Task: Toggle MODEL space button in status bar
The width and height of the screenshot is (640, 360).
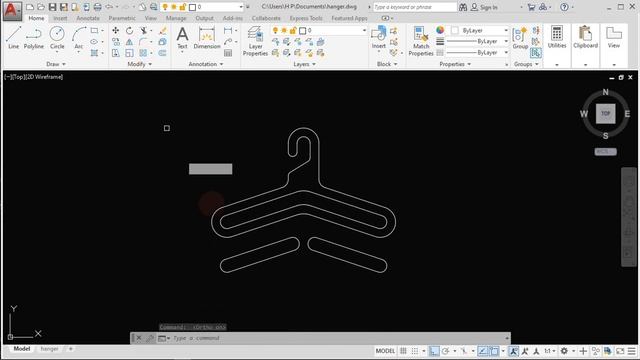Action: 385,351
